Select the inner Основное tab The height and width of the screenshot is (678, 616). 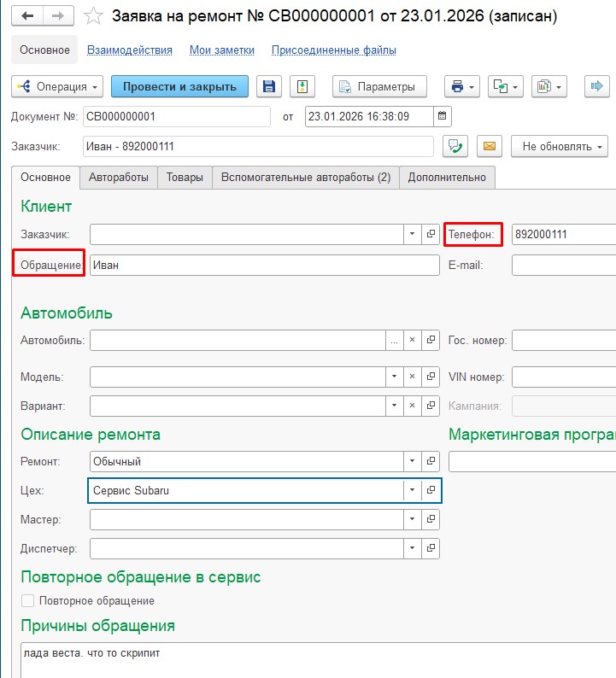45,178
